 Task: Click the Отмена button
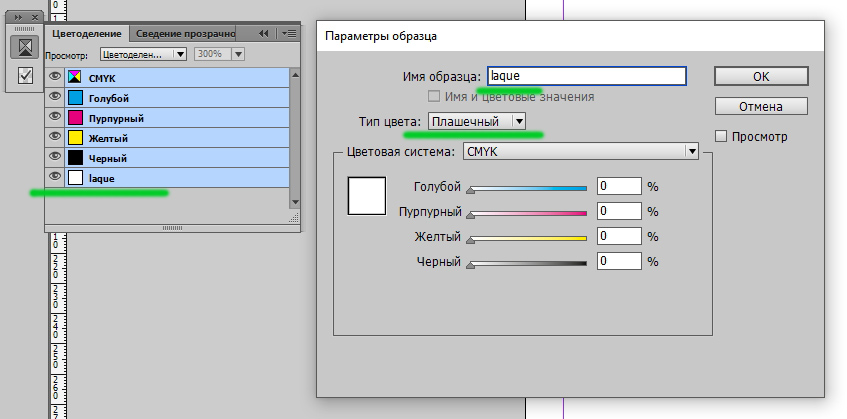(x=761, y=106)
